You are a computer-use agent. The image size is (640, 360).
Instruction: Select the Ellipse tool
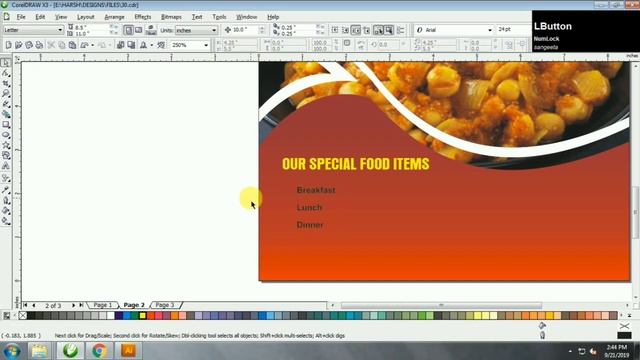[6, 135]
